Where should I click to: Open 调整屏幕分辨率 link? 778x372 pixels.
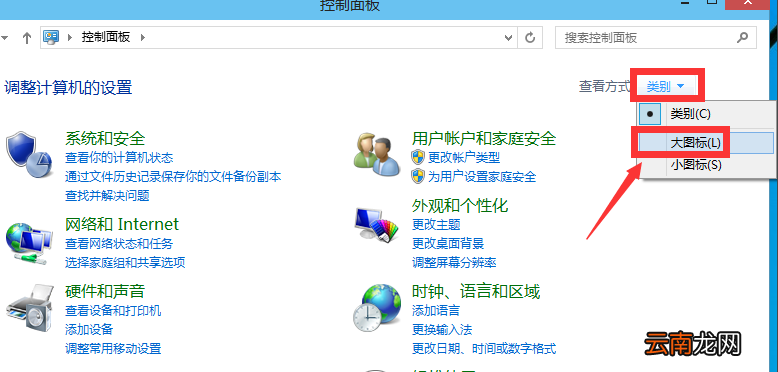454,262
